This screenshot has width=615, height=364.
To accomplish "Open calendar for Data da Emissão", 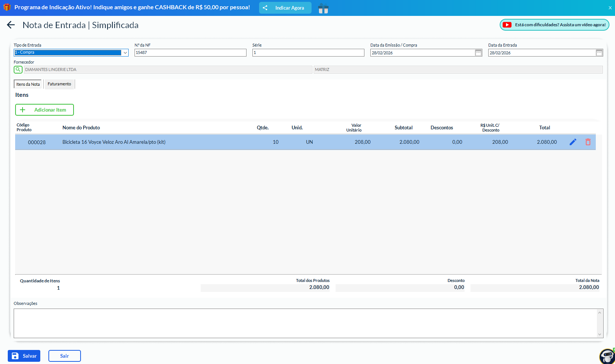I will point(478,53).
